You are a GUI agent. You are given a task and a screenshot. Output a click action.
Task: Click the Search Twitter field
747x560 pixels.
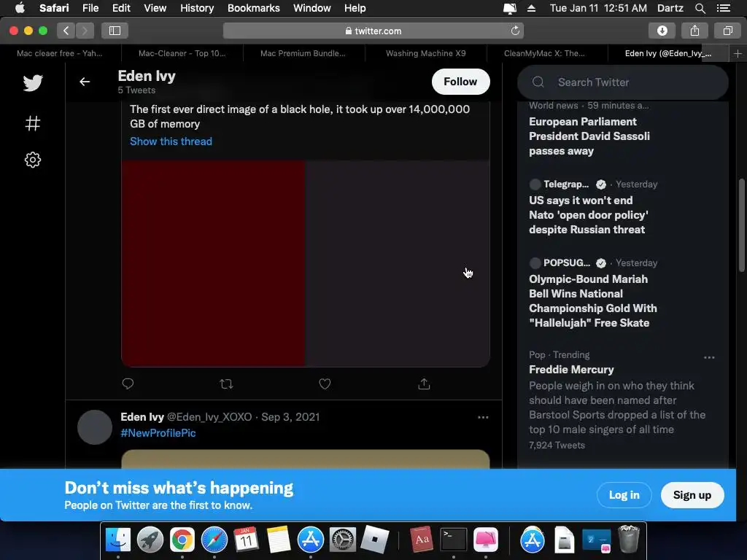623,82
